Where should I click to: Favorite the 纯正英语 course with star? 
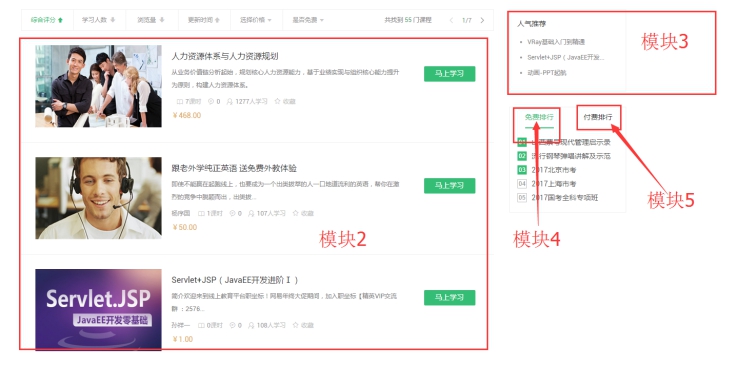[x=296, y=213]
